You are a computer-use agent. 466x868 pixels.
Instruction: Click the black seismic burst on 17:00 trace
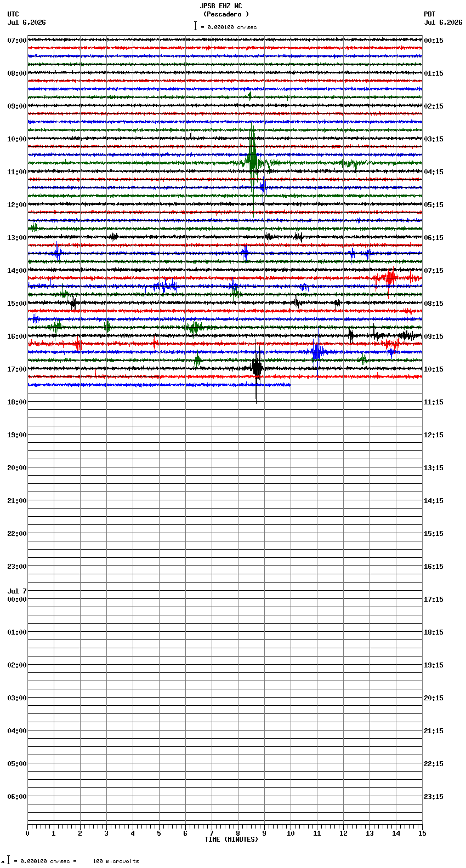click(x=257, y=368)
